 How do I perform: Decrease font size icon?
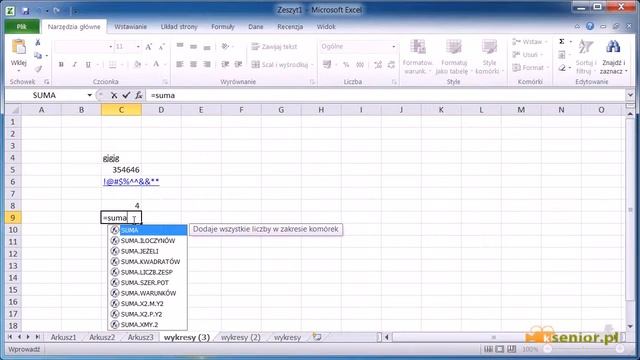pos(162,47)
